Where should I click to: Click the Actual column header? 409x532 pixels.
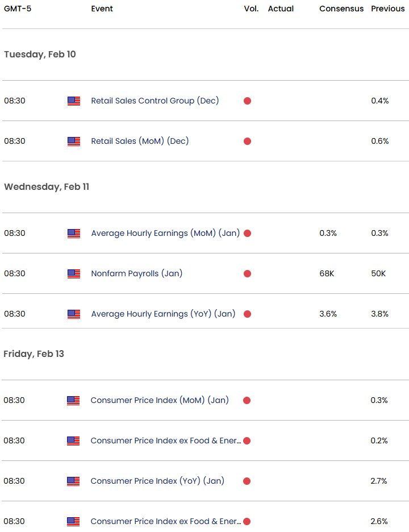pos(281,9)
